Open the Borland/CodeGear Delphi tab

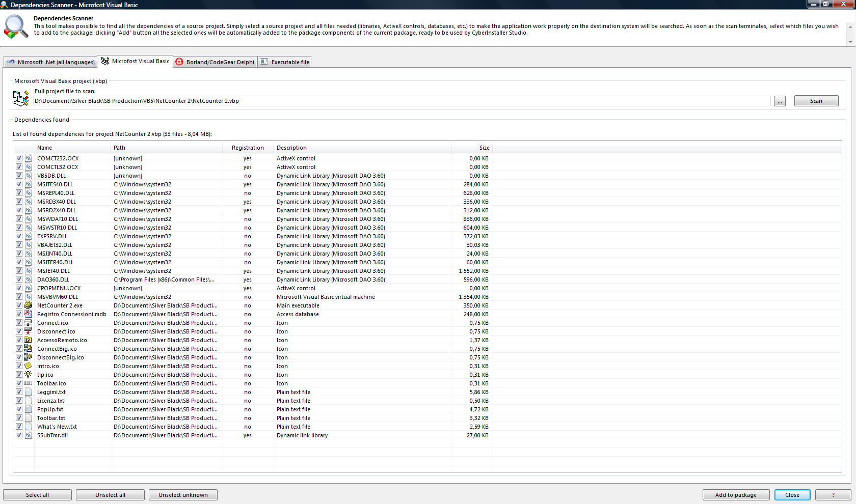coord(215,62)
